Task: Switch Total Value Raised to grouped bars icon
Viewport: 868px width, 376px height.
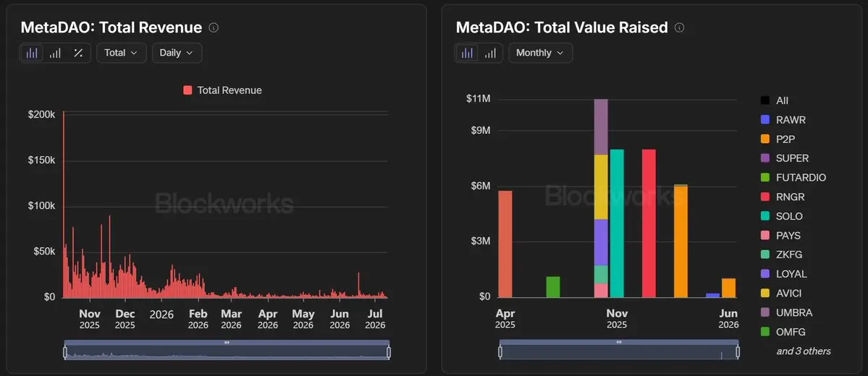Action: (490, 53)
